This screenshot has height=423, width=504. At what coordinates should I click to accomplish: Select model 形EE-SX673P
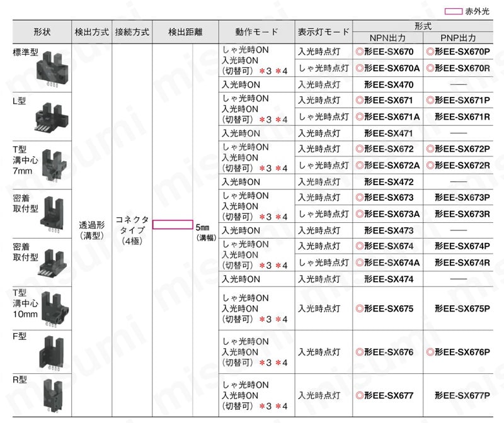pyautogui.click(x=462, y=197)
